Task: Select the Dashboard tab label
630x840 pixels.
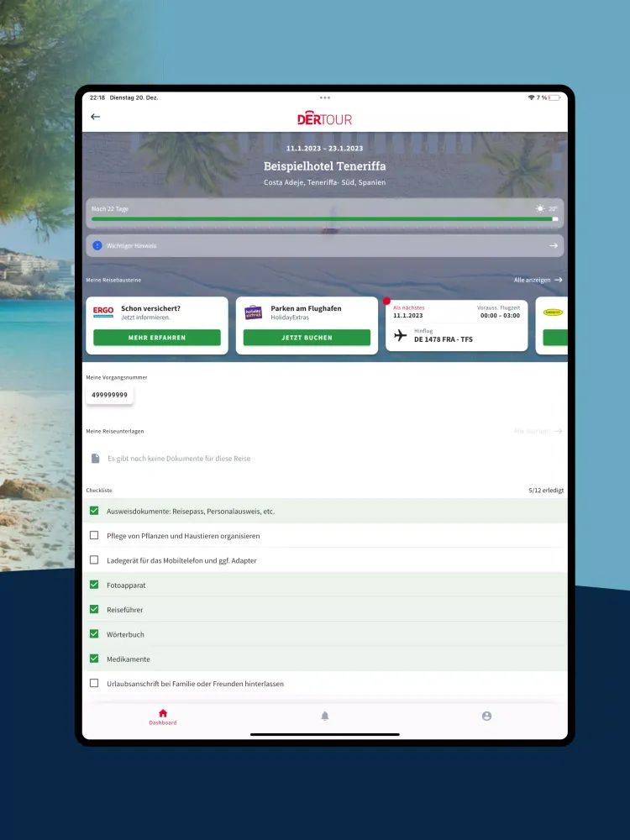Action: pyautogui.click(x=163, y=722)
